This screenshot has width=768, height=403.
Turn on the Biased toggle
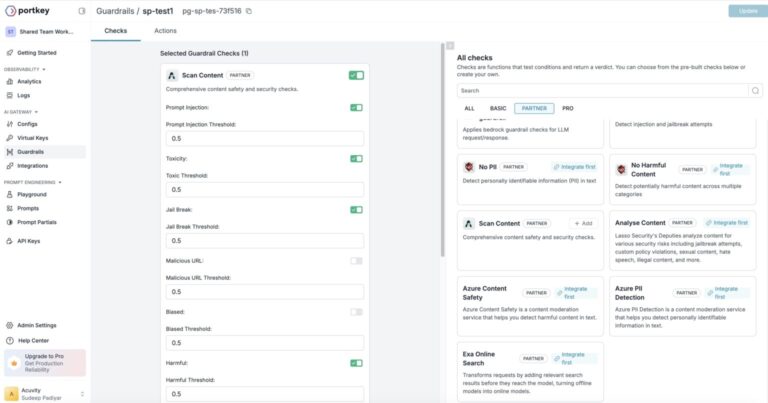356,311
